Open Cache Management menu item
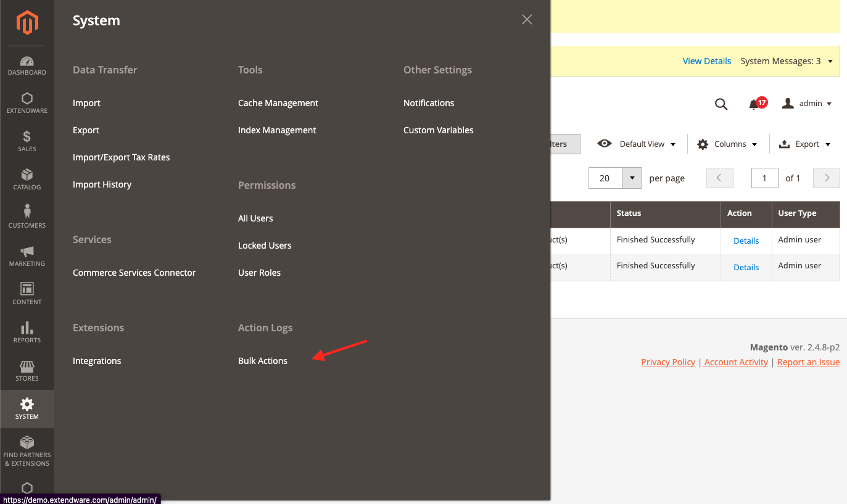 click(x=278, y=103)
